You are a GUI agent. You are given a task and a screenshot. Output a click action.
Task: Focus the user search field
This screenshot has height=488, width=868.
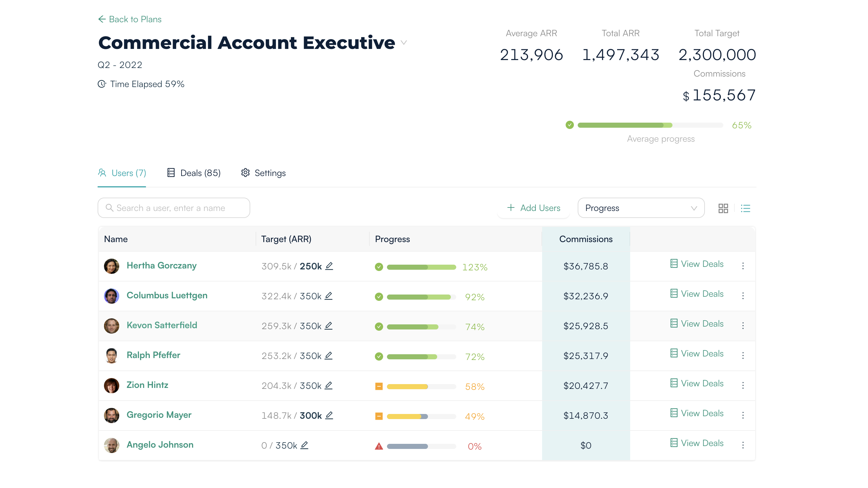174,208
